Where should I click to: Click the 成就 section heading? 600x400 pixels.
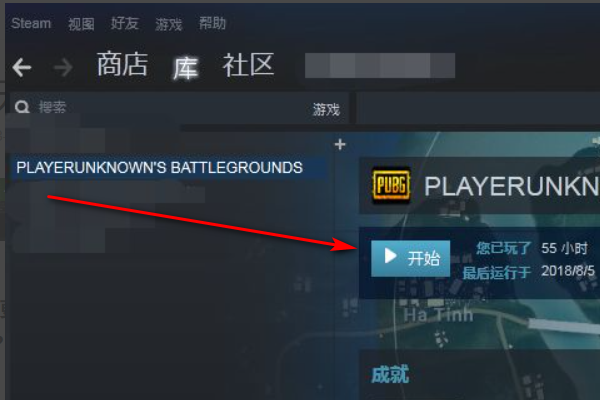click(390, 374)
